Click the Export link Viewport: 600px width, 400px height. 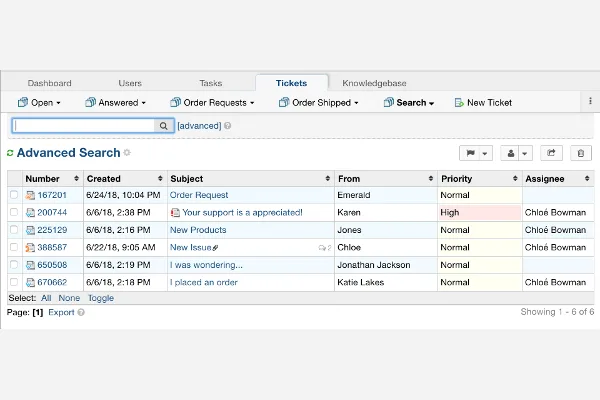[61, 312]
